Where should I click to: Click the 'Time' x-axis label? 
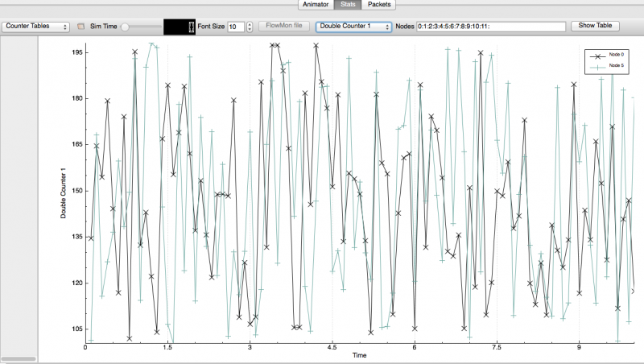click(359, 355)
